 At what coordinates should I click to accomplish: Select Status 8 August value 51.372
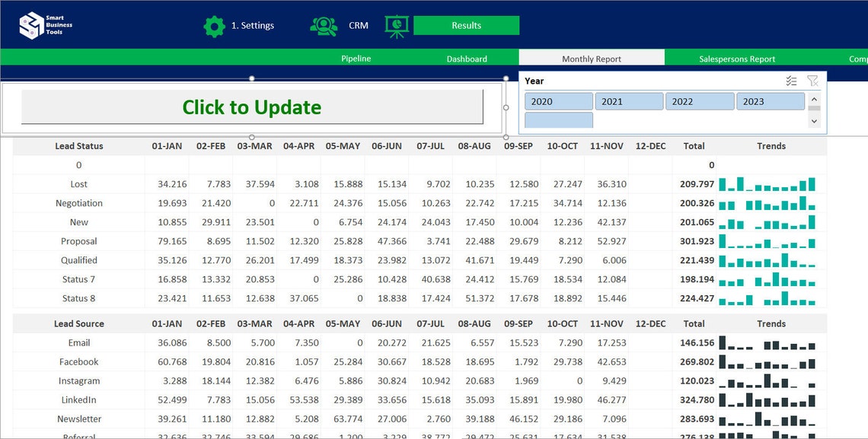(480, 298)
